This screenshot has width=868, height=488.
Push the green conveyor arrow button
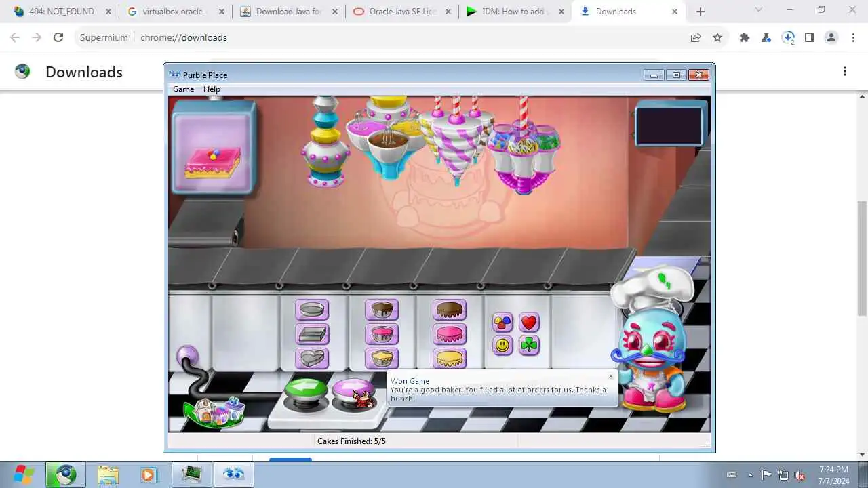(x=306, y=392)
